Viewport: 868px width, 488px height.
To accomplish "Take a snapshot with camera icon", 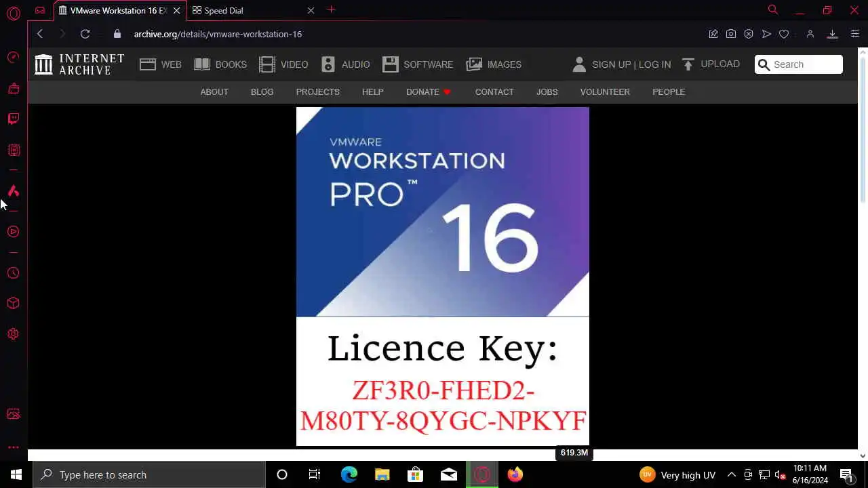I will click(x=731, y=34).
